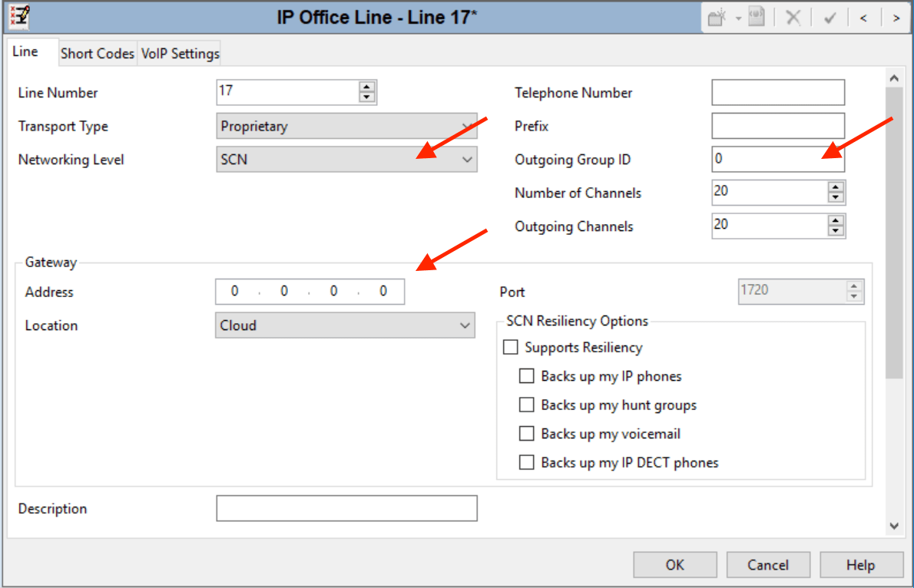Image resolution: width=914 pixels, height=588 pixels.
Task: Click the Gateway Address IP field
Action: point(310,292)
